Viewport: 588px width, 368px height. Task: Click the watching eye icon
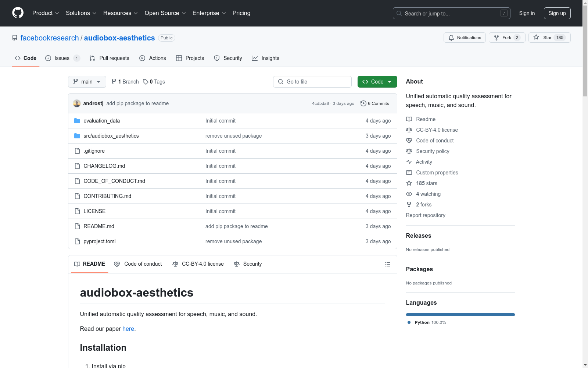tap(409, 194)
